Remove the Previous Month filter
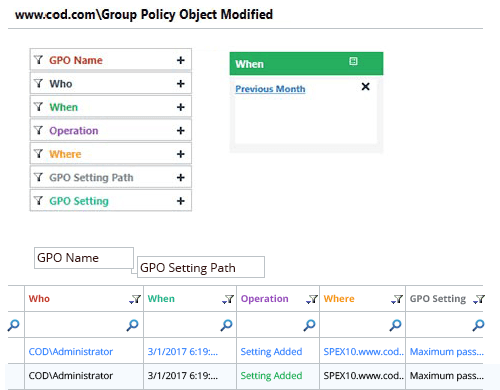The height and width of the screenshot is (390, 500). pyautogui.click(x=365, y=87)
